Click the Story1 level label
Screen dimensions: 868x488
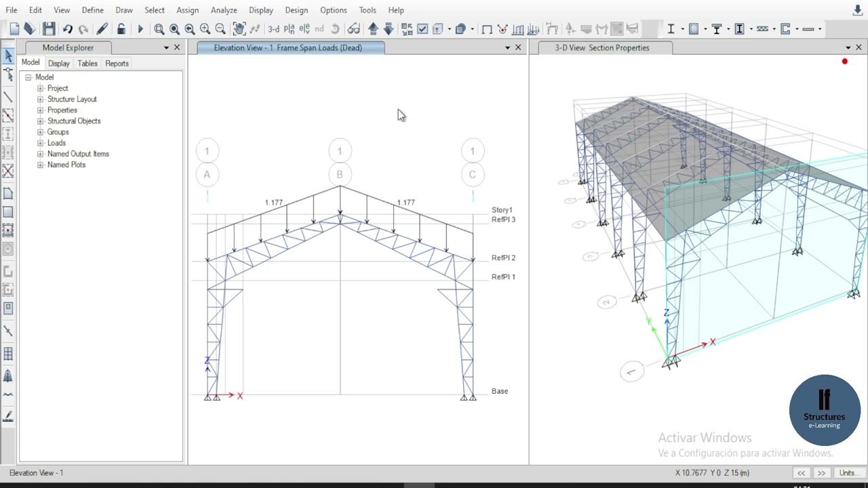point(502,210)
